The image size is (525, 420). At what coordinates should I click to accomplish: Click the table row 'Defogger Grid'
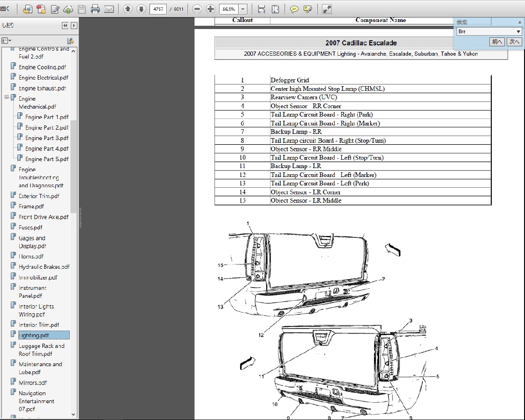[x=353, y=80]
